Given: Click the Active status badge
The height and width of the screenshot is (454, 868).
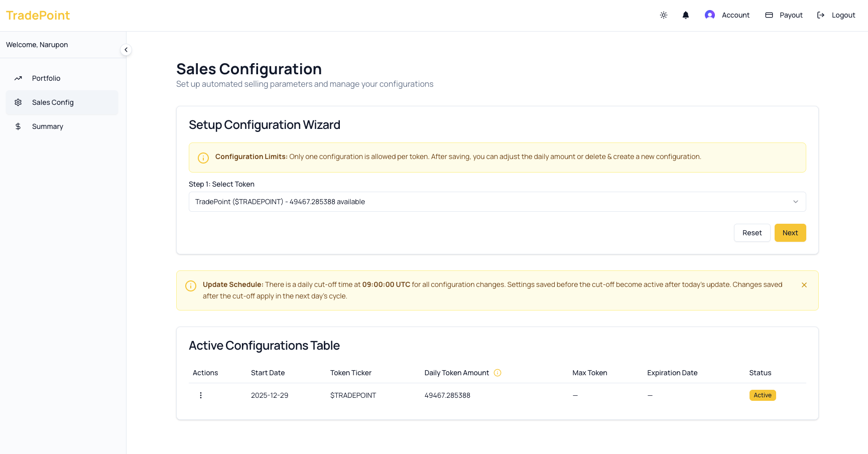Looking at the screenshot, I should [x=763, y=395].
